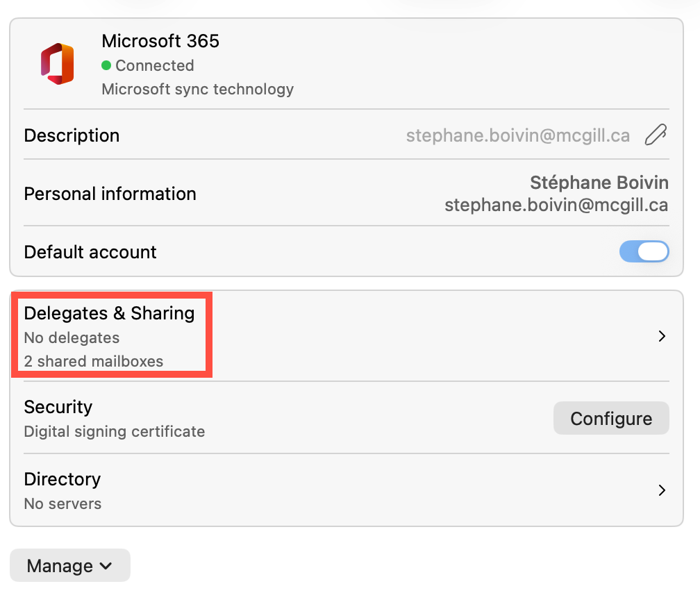Edit description using the pencil icon

click(x=655, y=135)
